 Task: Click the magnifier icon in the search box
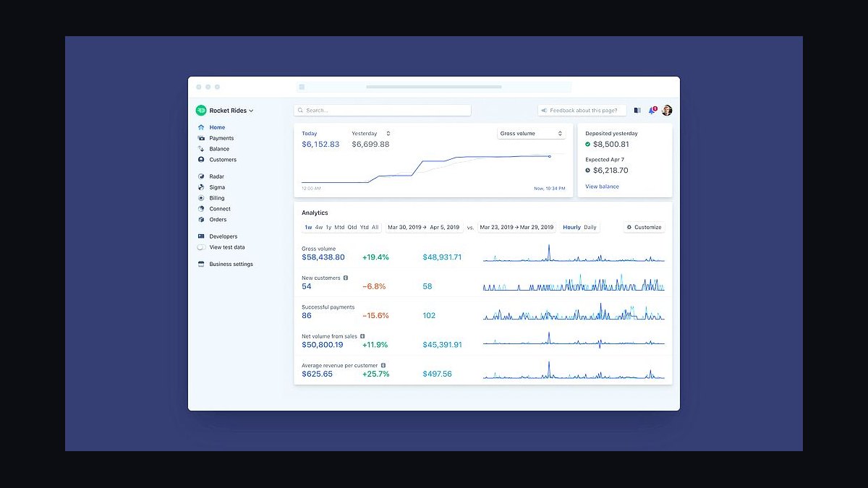coord(301,111)
